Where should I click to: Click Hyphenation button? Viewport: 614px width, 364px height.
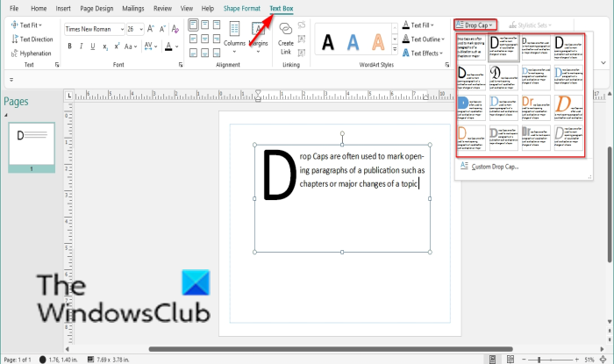[x=32, y=54]
